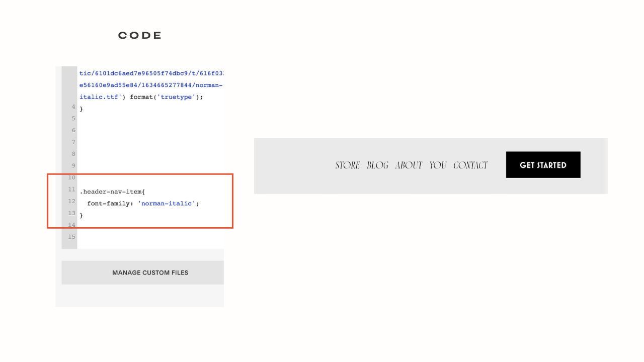Click line number 4 in the gutter
Image resolution: width=644 pixels, height=362 pixels.
pyautogui.click(x=73, y=107)
